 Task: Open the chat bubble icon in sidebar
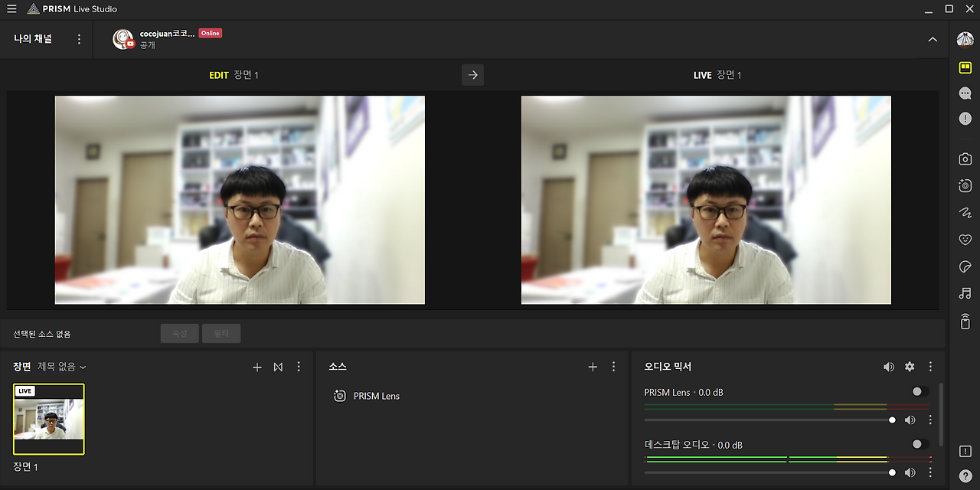tap(965, 93)
